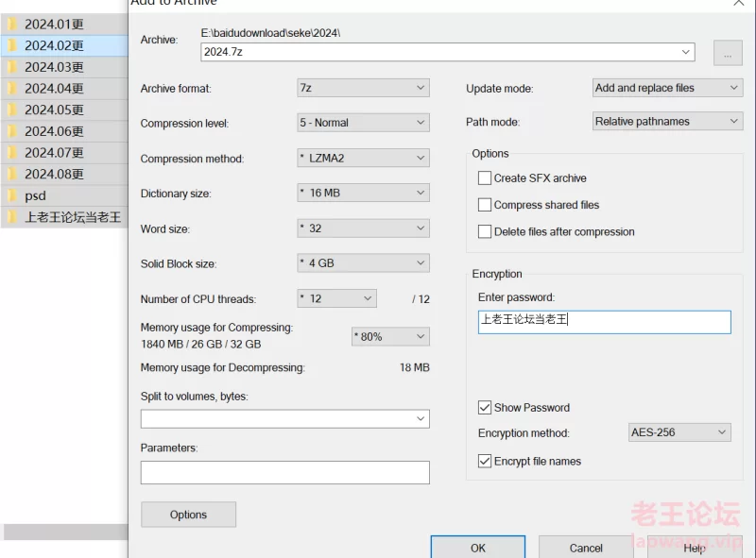The height and width of the screenshot is (558, 756).
Task: Uncheck Encrypt file names option
Action: pos(485,461)
